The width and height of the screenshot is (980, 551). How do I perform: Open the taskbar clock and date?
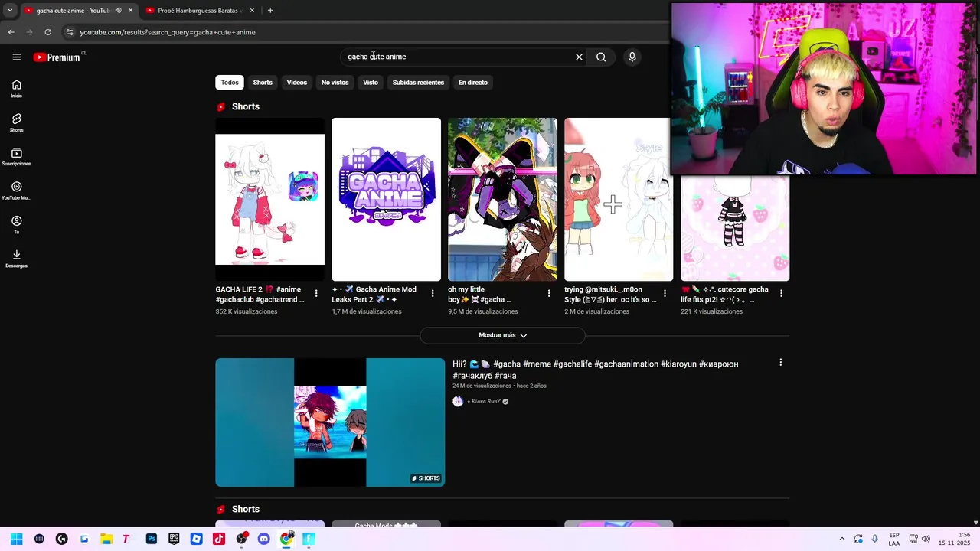pyautogui.click(x=955, y=539)
